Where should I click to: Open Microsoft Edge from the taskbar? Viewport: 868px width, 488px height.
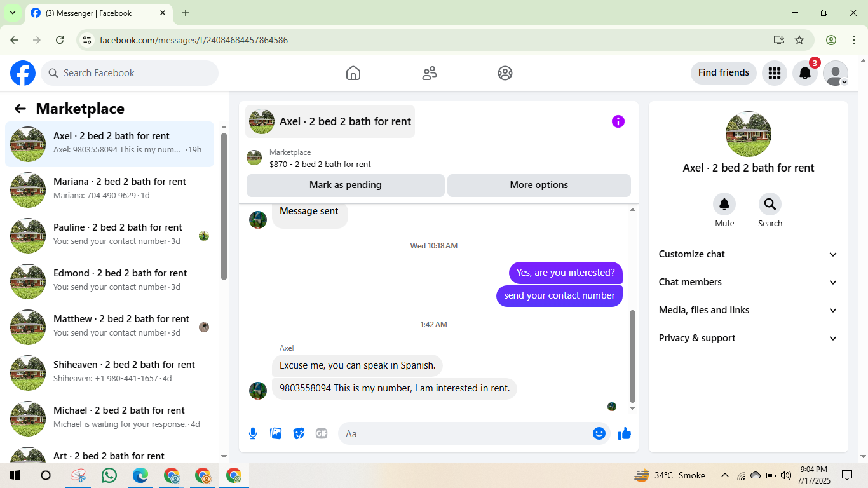(x=140, y=475)
